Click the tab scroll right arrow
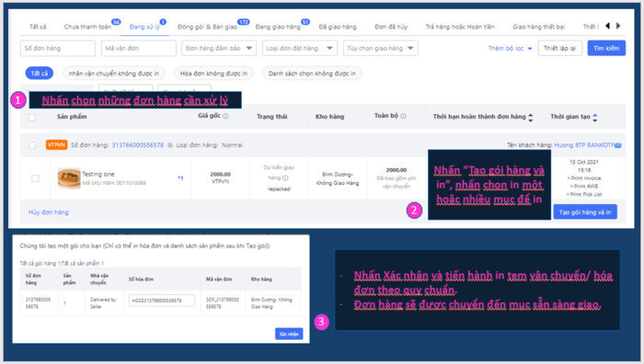The width and height of the screenshot is (644, 364). (x=618, y=26)
